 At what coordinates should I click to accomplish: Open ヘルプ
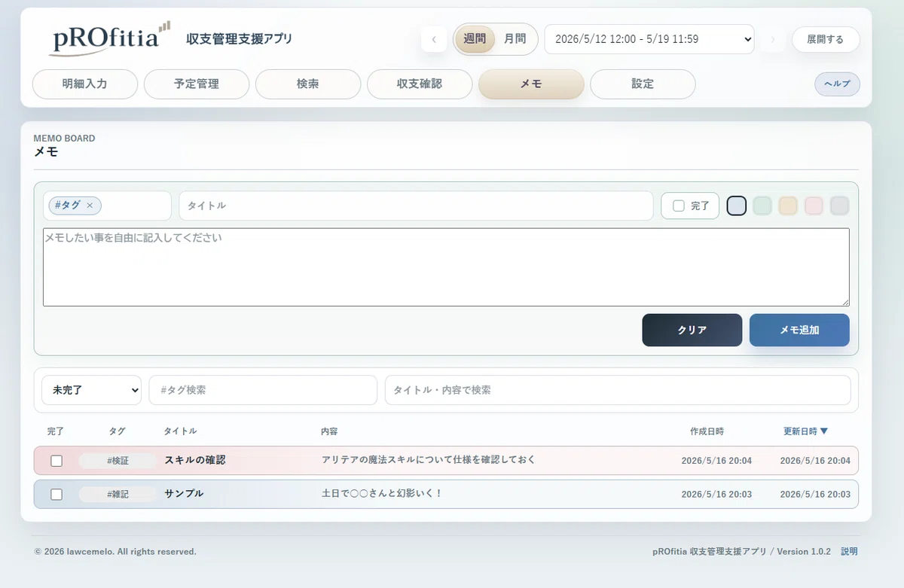coord(837,84)
